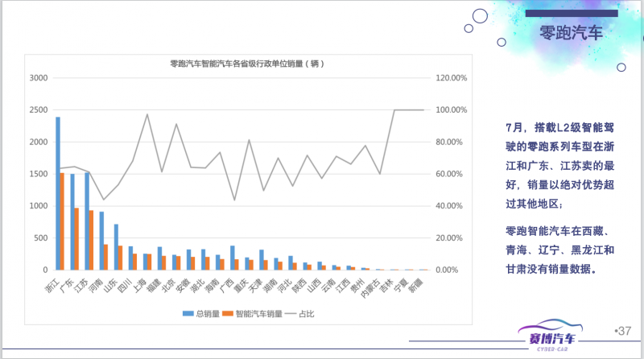Select the orange smart-car bar for 广东
644x359 pixels.
(x=76, y=238)
